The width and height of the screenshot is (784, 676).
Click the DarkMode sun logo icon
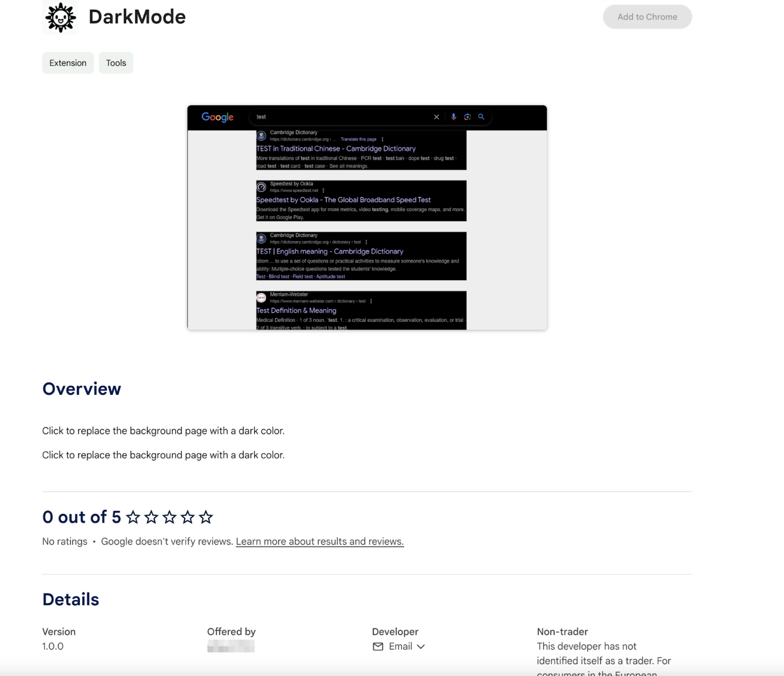pyautogui.click(x=60, y=17)
